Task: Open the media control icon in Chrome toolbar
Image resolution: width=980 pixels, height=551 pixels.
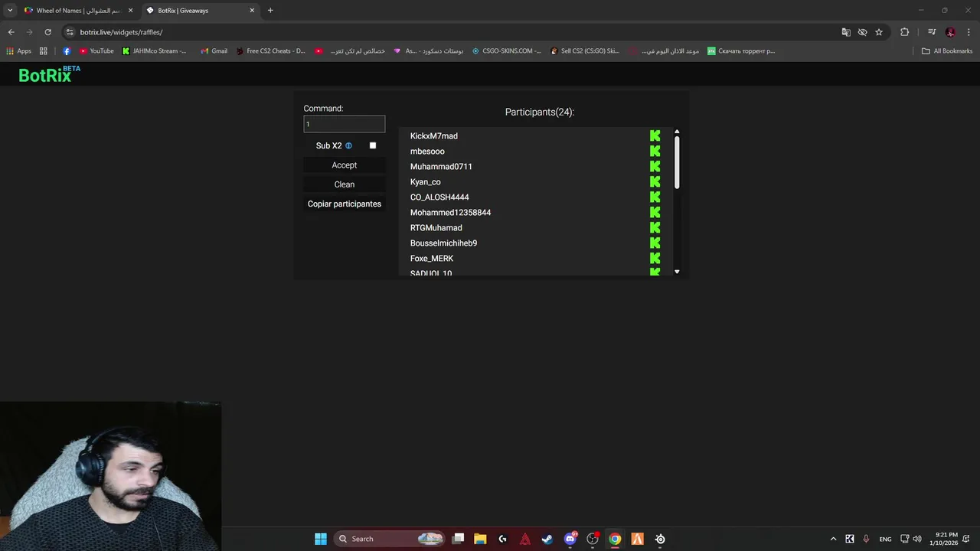Action: (932, 32)
